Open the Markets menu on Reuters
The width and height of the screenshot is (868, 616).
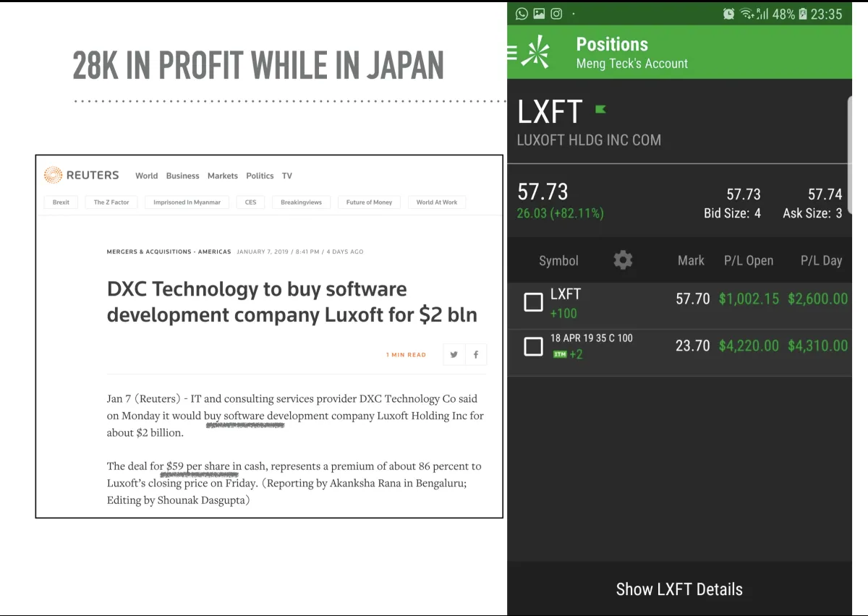223,176
